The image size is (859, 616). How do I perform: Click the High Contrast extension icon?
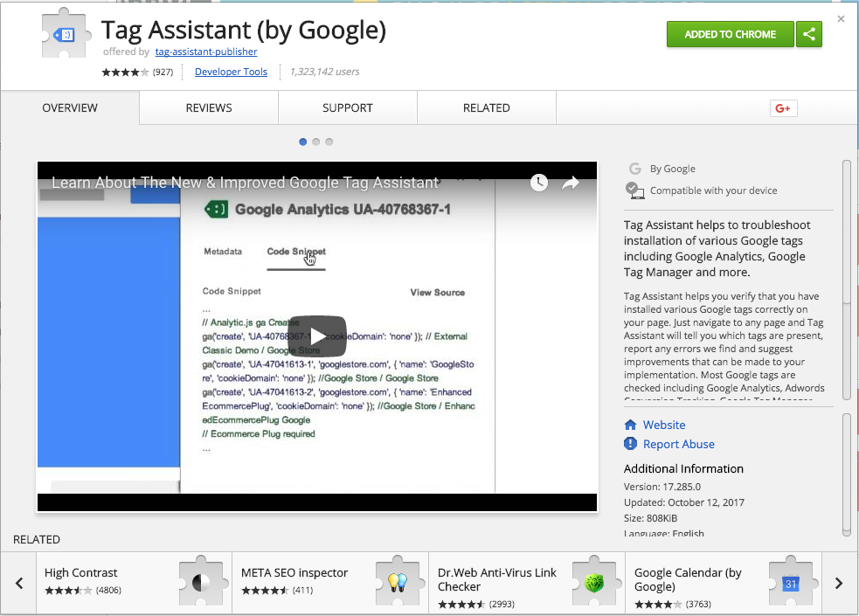(201, 583)
